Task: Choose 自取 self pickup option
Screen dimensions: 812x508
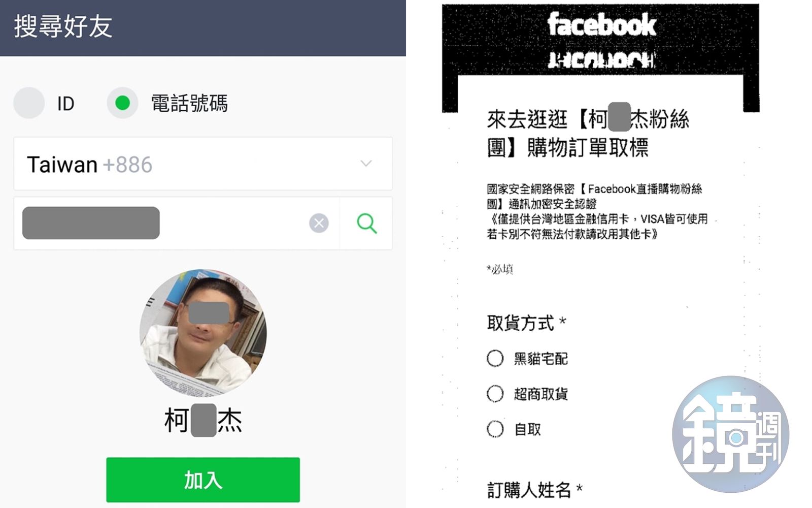Action: click(495, 429)
